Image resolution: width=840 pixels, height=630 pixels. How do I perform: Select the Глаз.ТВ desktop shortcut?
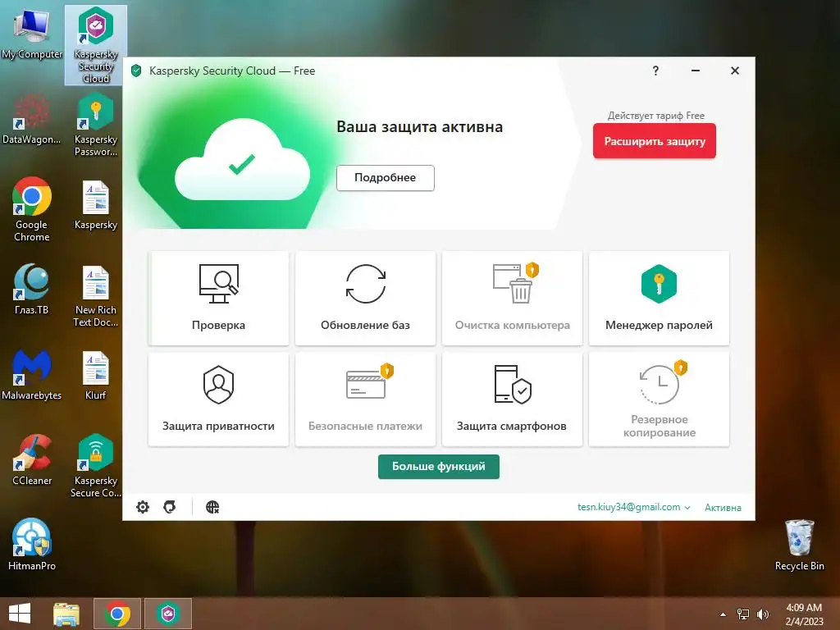(x=32, y=290)
